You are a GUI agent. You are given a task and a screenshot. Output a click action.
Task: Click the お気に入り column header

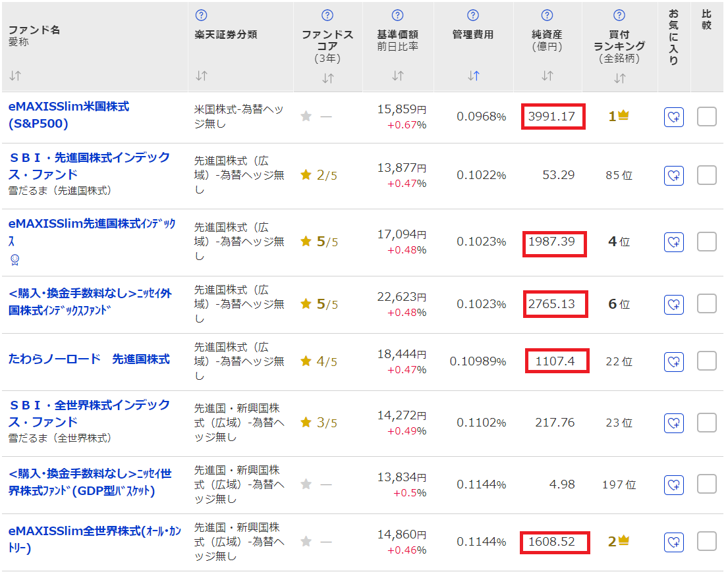[673, 37]
